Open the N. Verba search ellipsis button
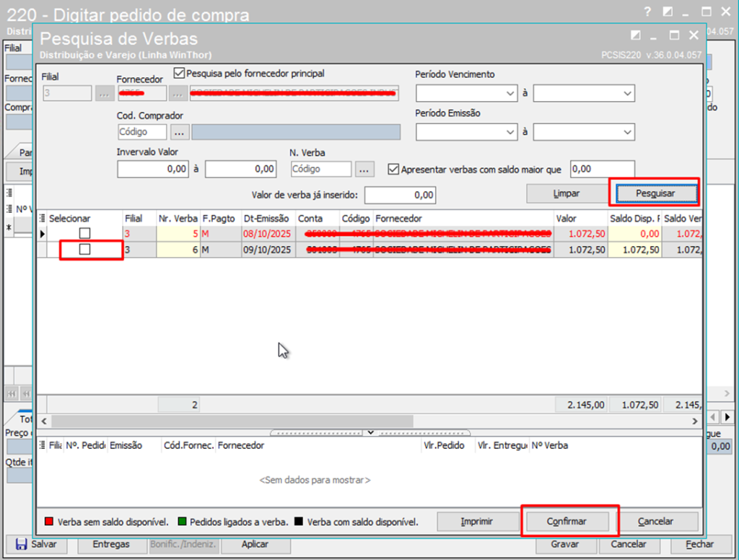 365,169
